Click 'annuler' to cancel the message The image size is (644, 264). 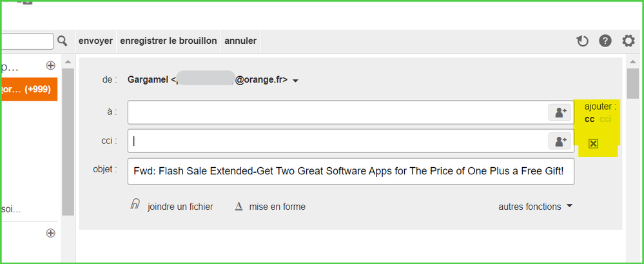tap(240, 41)
